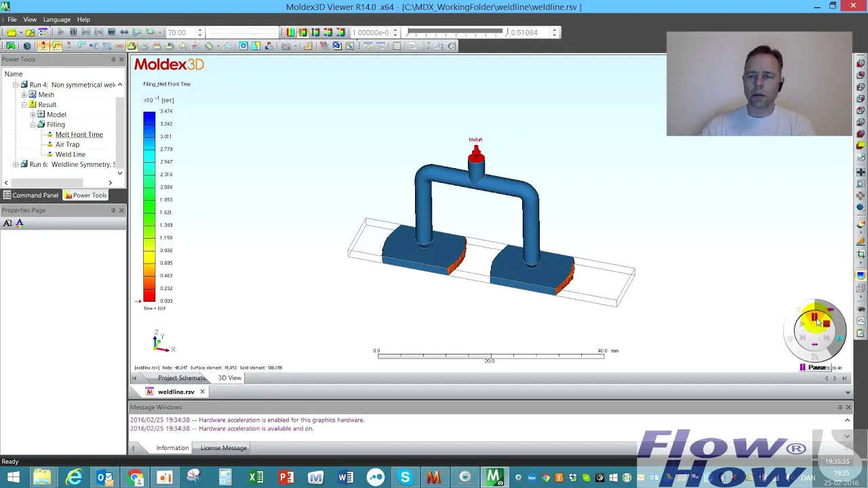
Task: Open the Information message tab
Action: coord(172,448)
